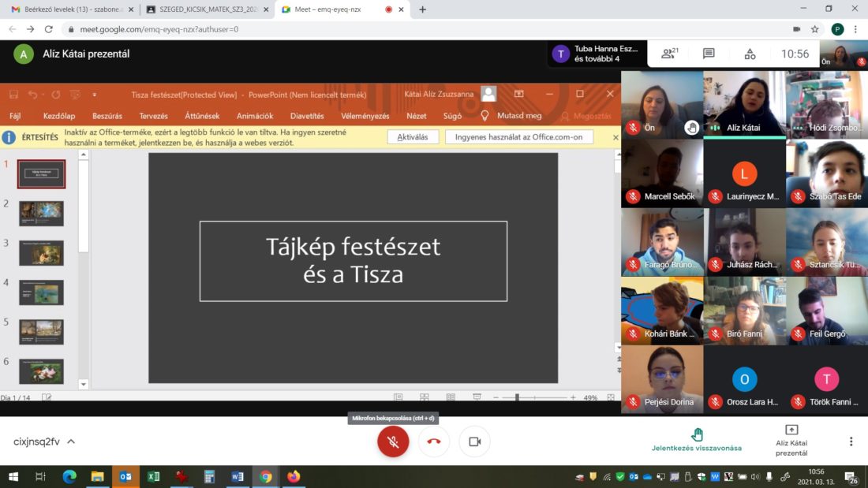The height and width of the screenshot is (488, 868).
Task: Click Kátai Alíz Zsuzsanna account avatar
Action: [x=488, y=94]
